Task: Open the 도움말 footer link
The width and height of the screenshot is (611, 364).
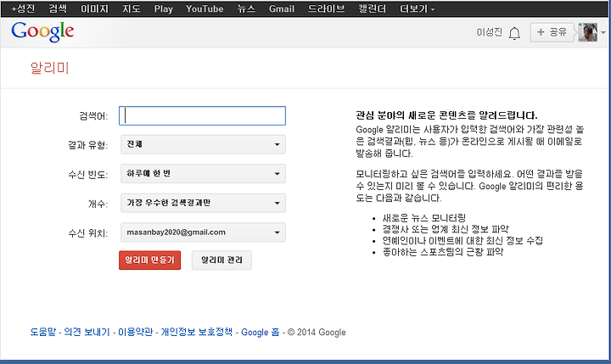Action: pos(43,332)
